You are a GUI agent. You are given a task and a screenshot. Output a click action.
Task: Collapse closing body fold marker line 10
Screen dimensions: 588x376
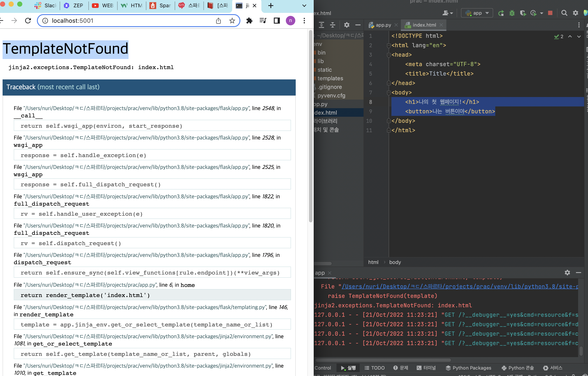coord(389,121)
